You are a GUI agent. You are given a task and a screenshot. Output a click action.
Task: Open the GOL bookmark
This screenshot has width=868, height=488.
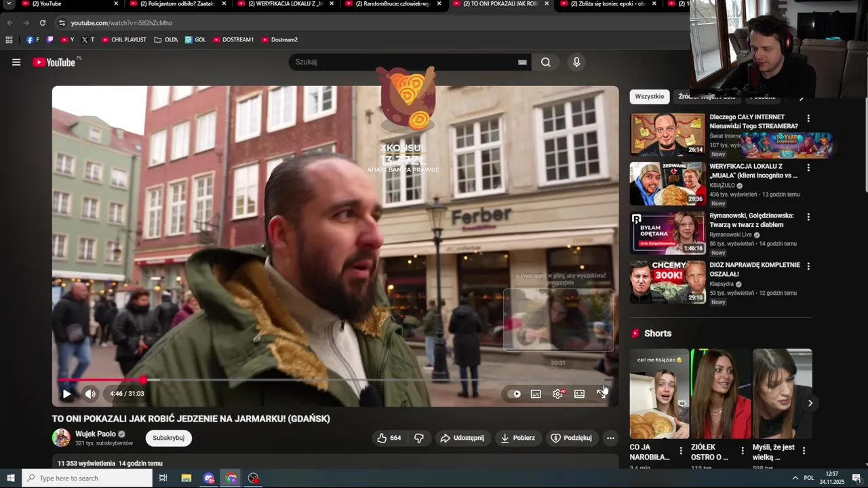(x=195, y=40)
